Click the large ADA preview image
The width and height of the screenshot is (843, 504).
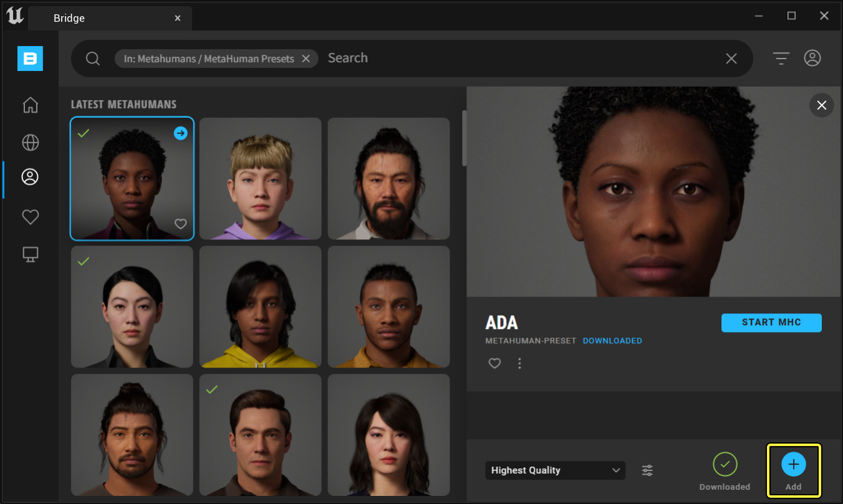pyautogui.click(x=654, y=192)
